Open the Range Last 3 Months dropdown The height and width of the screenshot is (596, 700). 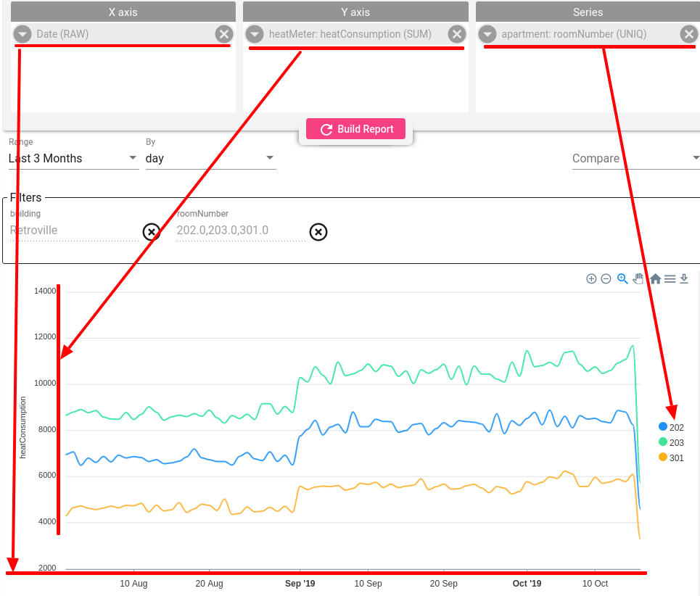(x=73, y=158)
